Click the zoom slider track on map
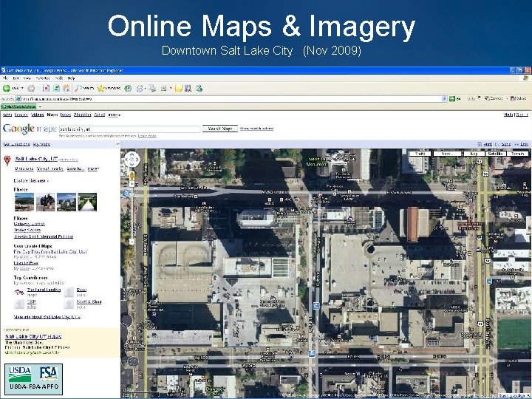The height and width of the screenshot is (399, 532). 132,213
